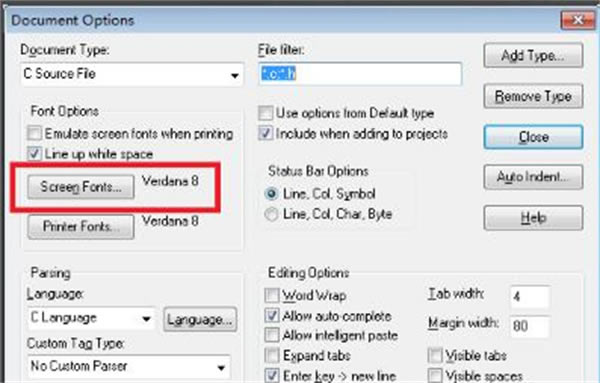Image resolution: width=600 pixels, height=383 pixels.
Task: Enable Emulate screen fonts when printing
Action: 34,134
